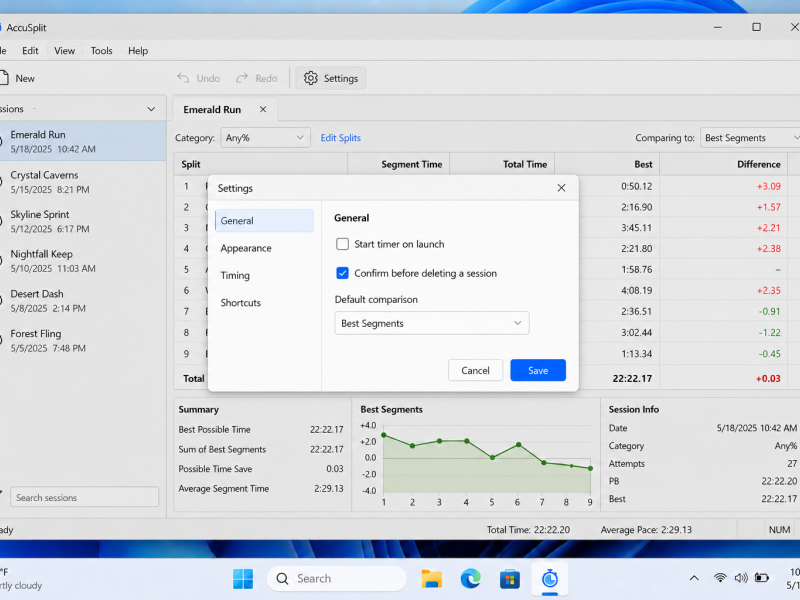800x600 pixels.
Task: Click AccuSplit stopwatch icon in taskbar
Action: coord(549,579)
